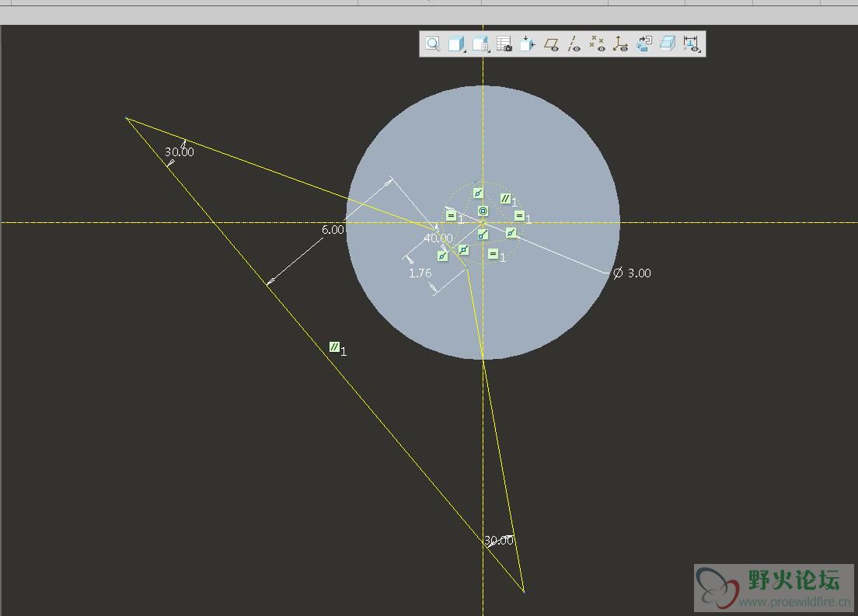
Task: Select the 40.00 angle dimension
Action: coord(438,238)
